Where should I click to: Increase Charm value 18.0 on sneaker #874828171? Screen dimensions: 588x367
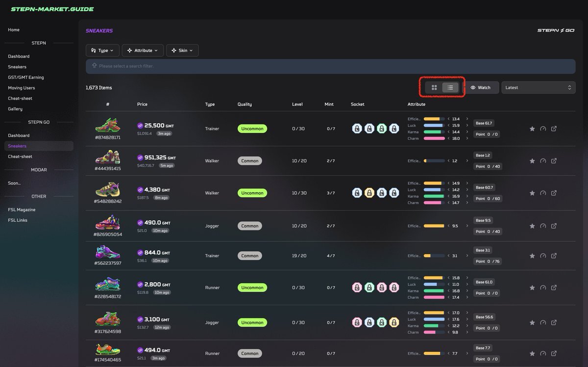467,138
